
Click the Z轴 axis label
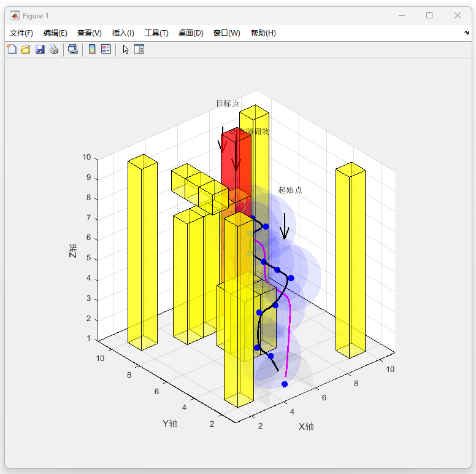72,251
